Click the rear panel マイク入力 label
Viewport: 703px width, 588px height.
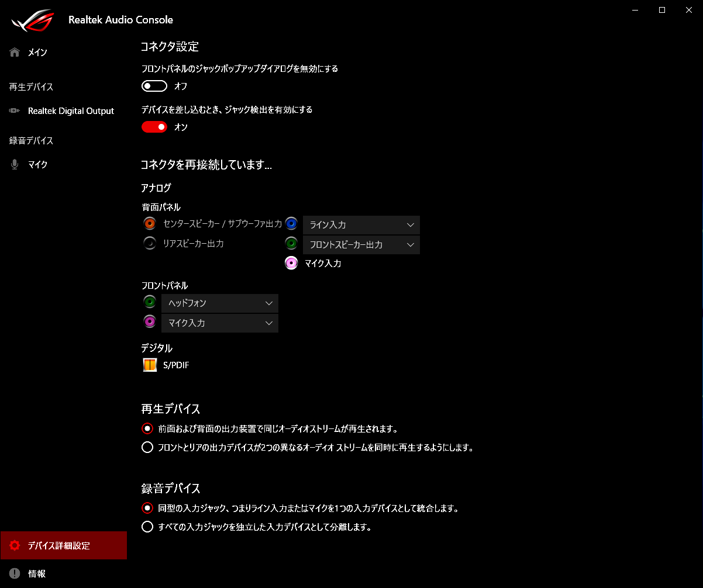[323, 264]
